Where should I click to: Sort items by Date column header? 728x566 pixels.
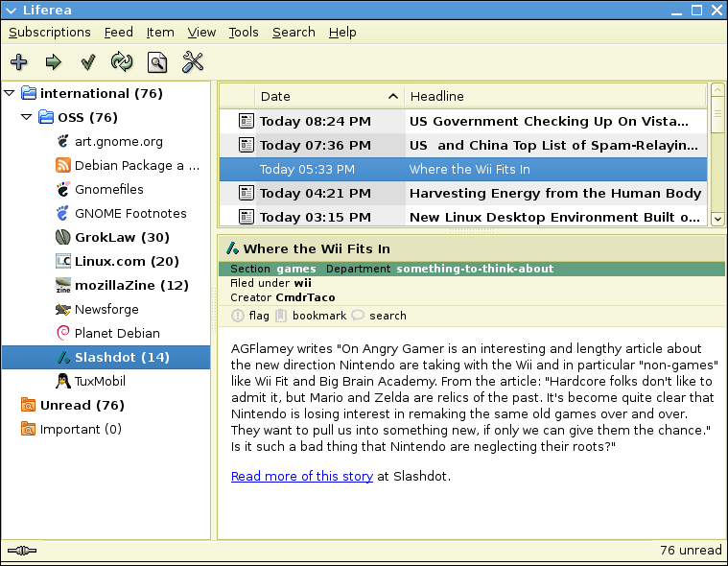(326, 96)
